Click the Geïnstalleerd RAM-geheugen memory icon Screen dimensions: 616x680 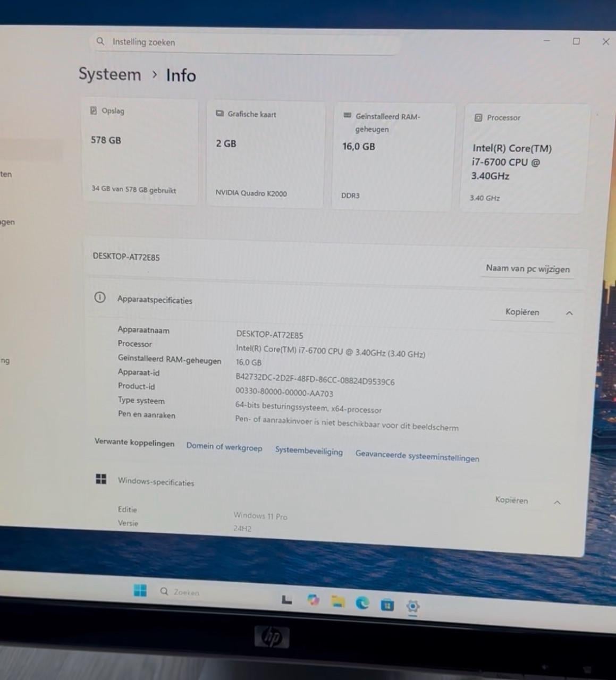click(348, 116)
